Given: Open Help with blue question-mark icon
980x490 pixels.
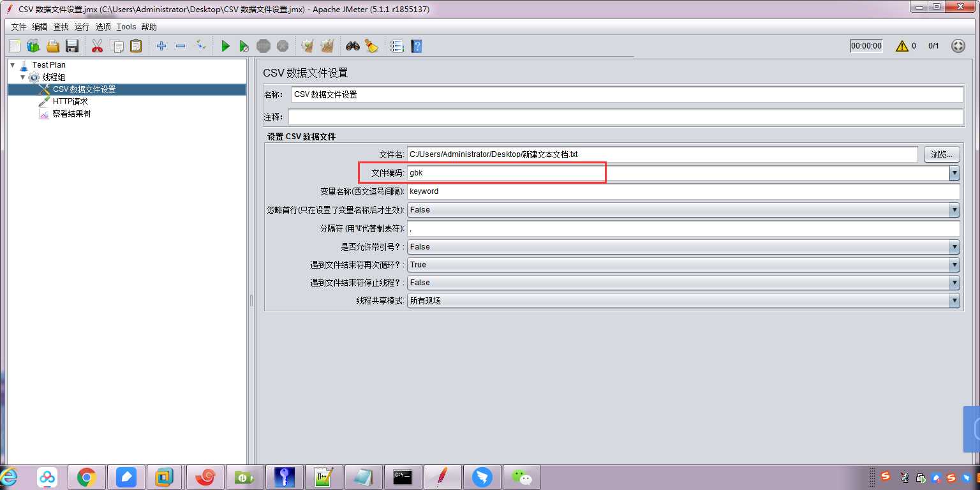Looking at the screenshot, I should 416,46.
